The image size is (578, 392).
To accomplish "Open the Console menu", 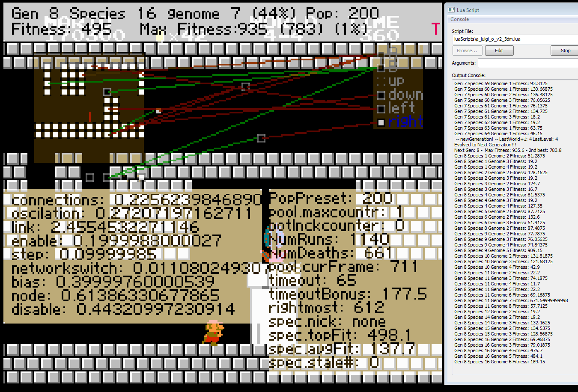I will [459, 19].
